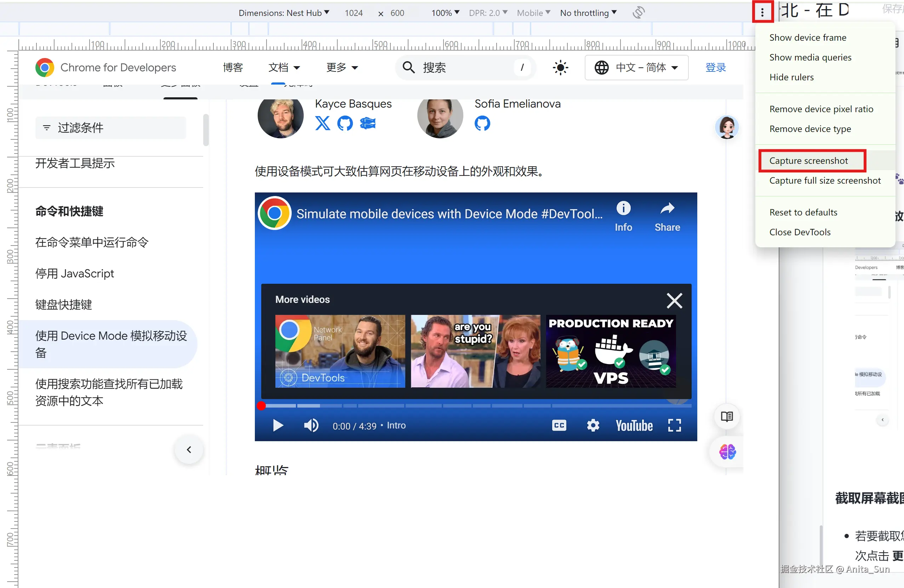
Task: Open the three-dot device toolbar menu
Action: click(762, 12)
